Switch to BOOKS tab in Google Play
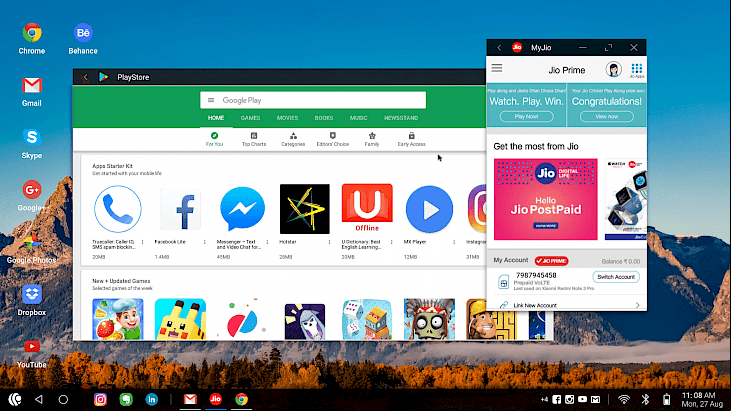 (x=324, y=118)
